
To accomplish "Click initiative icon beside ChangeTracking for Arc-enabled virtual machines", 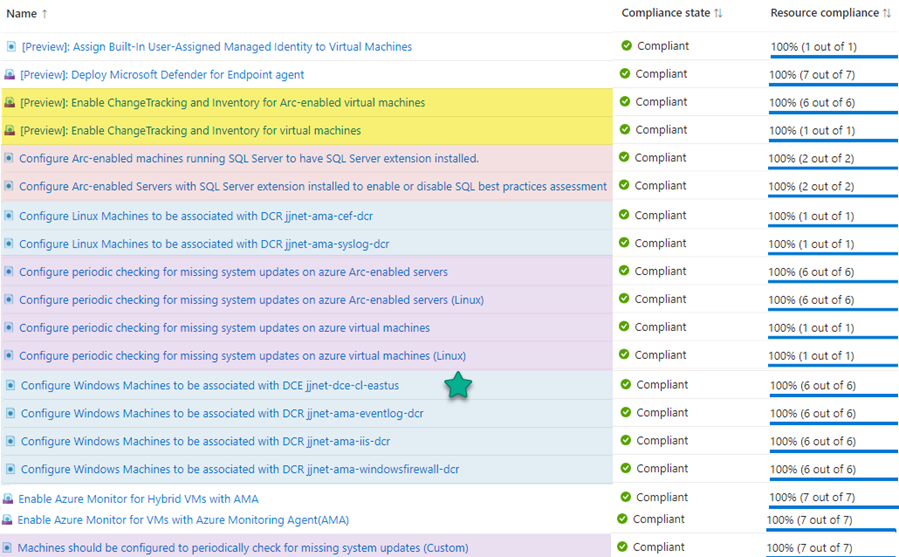I will tap(10, 103).
